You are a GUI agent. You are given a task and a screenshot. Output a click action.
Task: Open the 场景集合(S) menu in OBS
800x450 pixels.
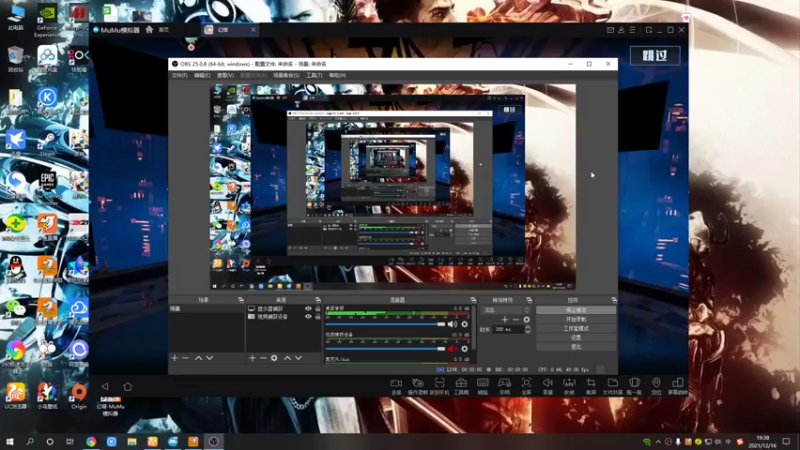click(x=286, y=76)
